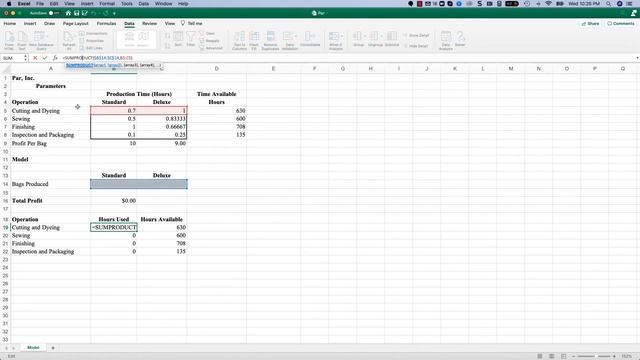640x360 pixels.
Task: Toggle the AutoSave switch
Action: point(53,13)
